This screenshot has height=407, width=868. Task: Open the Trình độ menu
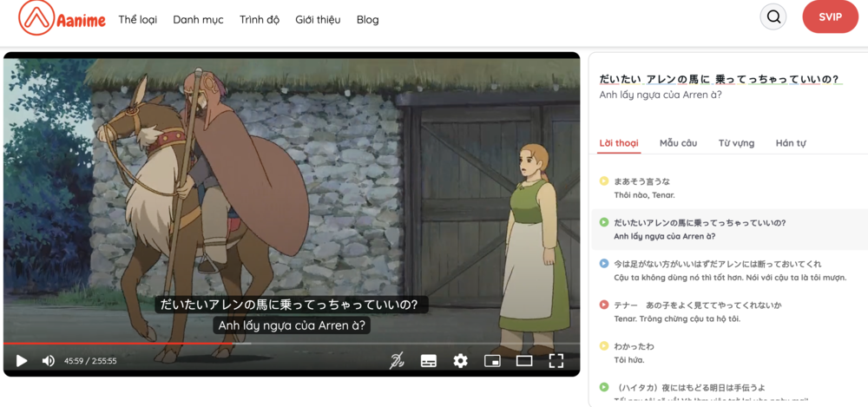point(260,19)
